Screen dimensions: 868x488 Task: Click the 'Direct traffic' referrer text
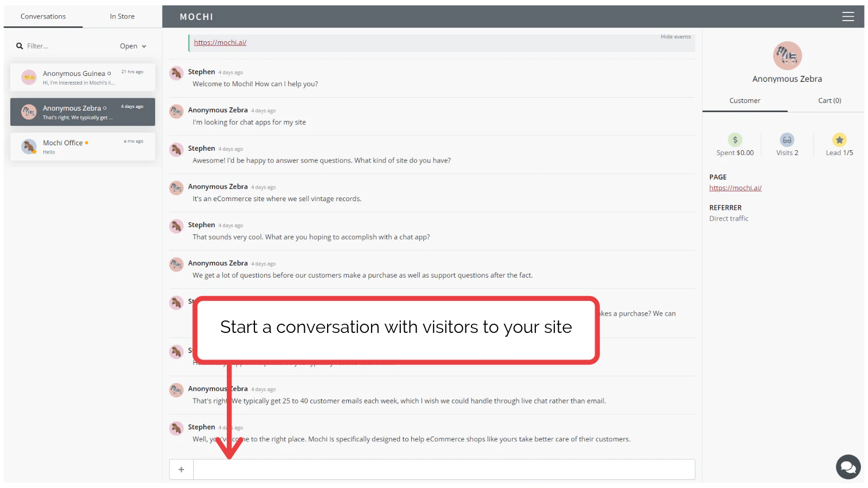coord(729,219)
